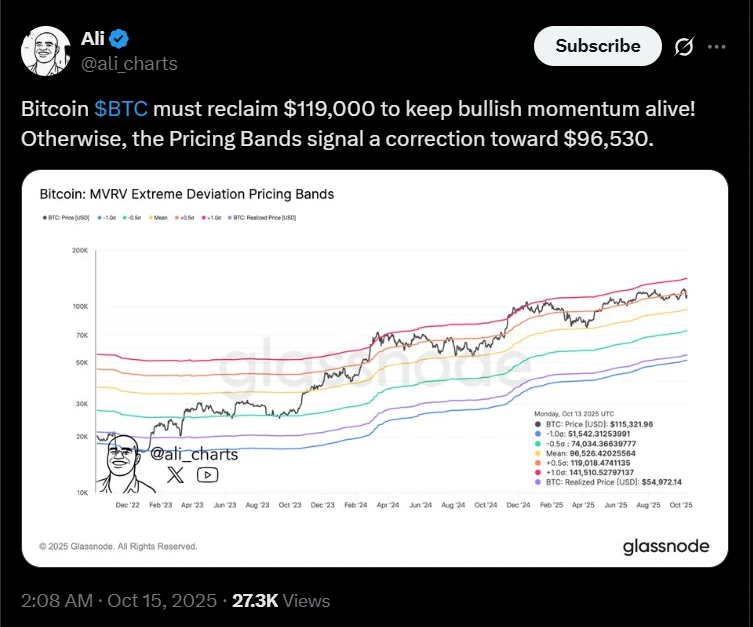Click the 27.3K Views count
753x627 pixels.
click(x=281, y=601)
